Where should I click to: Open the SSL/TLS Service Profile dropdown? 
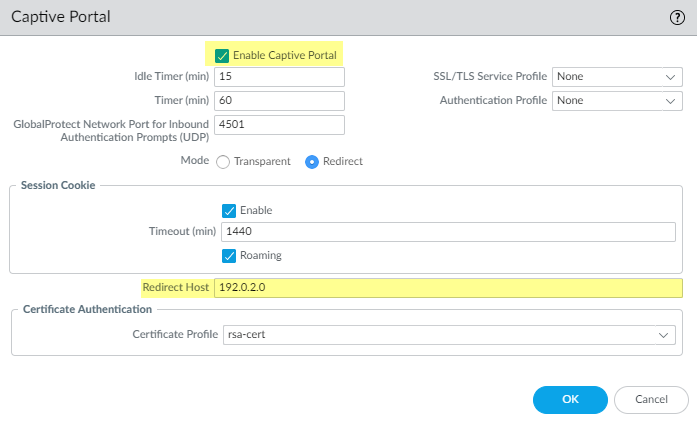[x=617, y=77]
